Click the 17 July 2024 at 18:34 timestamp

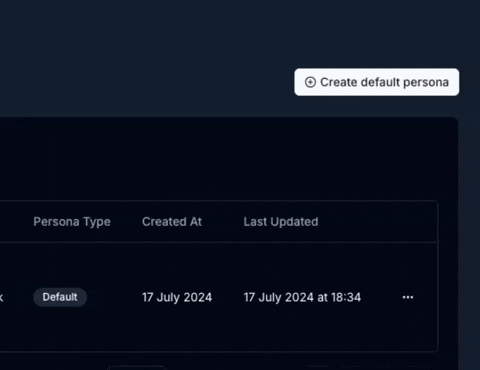[x=302, y=297]
